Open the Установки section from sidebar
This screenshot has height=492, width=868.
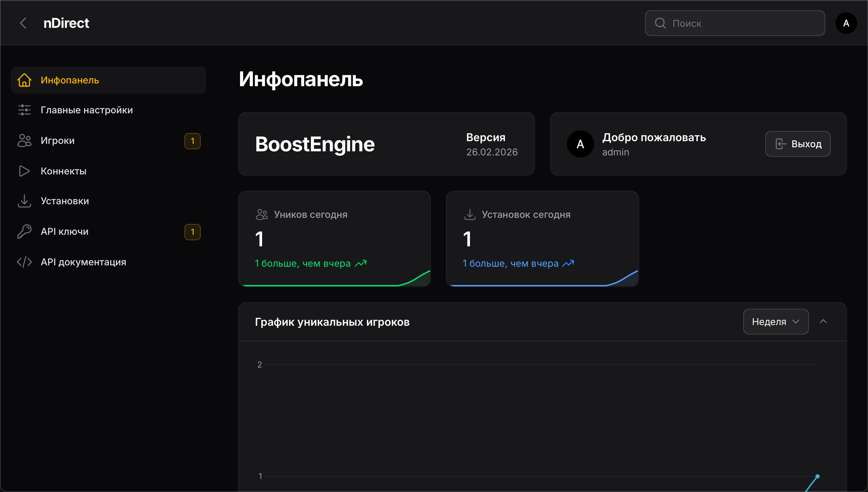pyautogui.click(x=65, y=201)
